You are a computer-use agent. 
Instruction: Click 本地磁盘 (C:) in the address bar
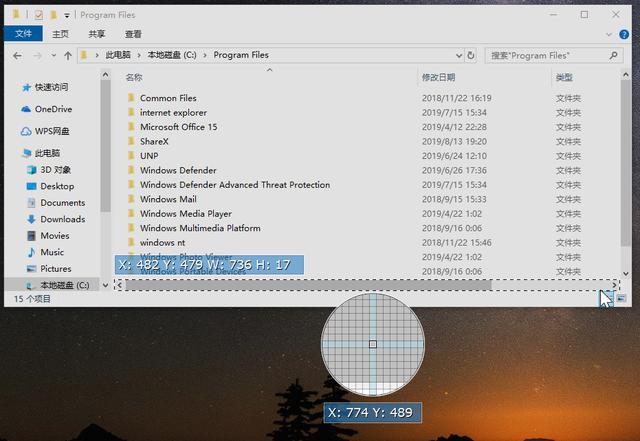pos(172,55)
